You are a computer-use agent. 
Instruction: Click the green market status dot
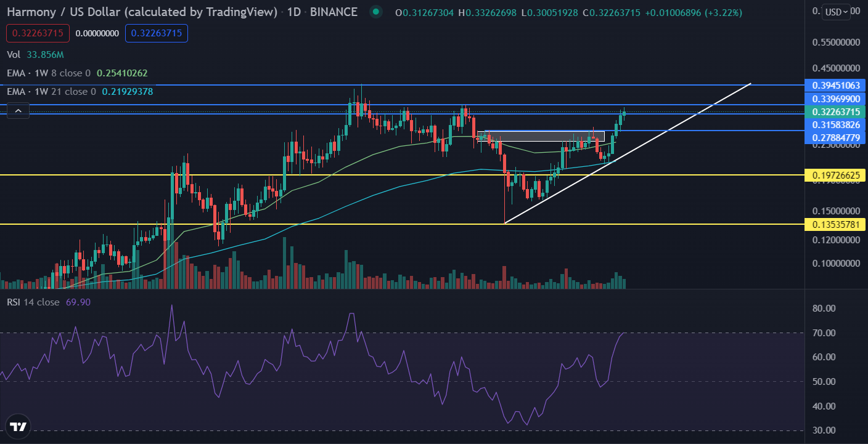pyautogui.click(x=375, y=12)
